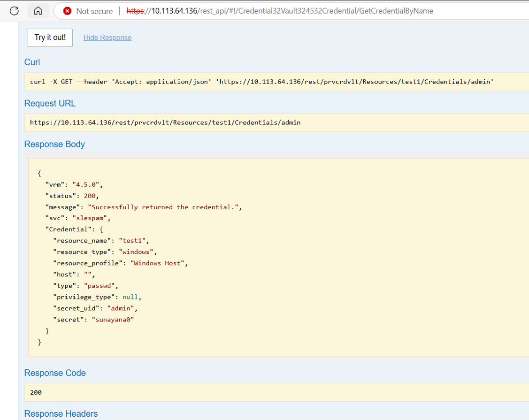The width and height of the screenshot is (529, 420).
Task: Click the "status": 200 line
Action: point(72,196)
